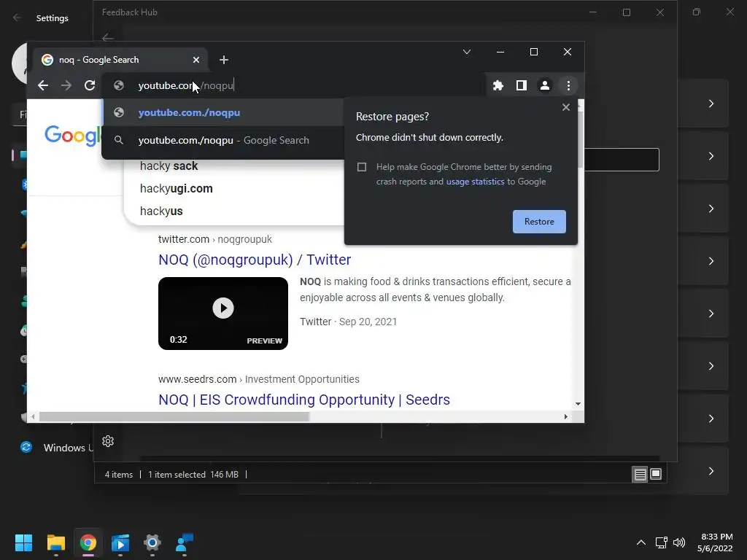Expand the last Settings row chevron
The width and height of the screenshot is (747, 560).
click(x=711, y=471)
